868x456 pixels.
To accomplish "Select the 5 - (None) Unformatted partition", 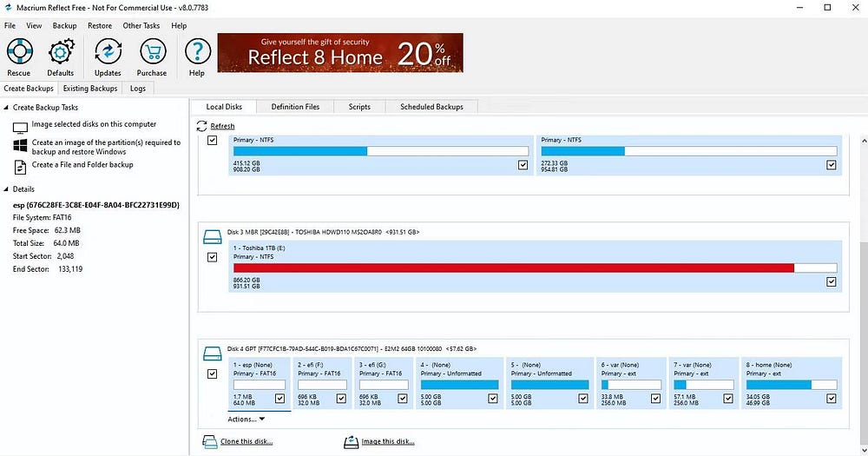I will 549,383.
